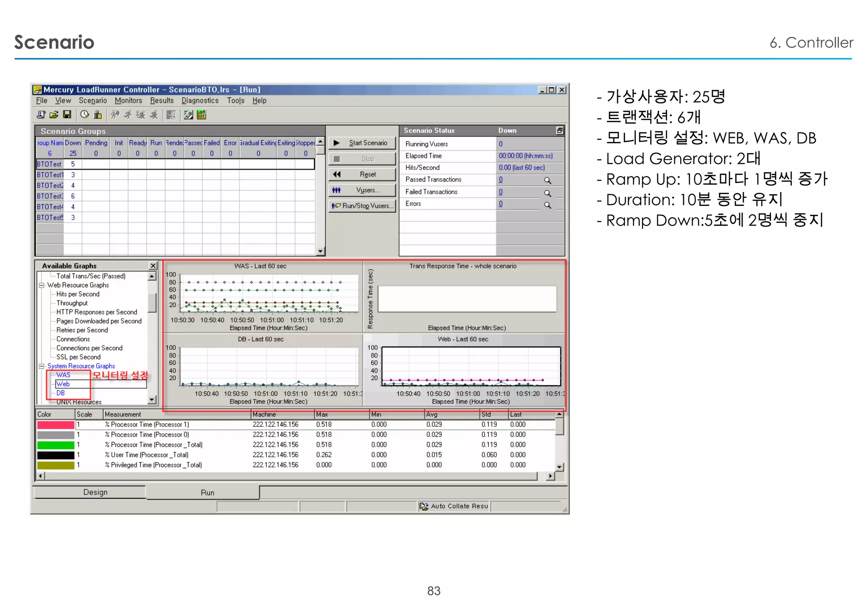Open the Help menu
Viewport: 868px width, 601px height.
click(x=259, y=100)
